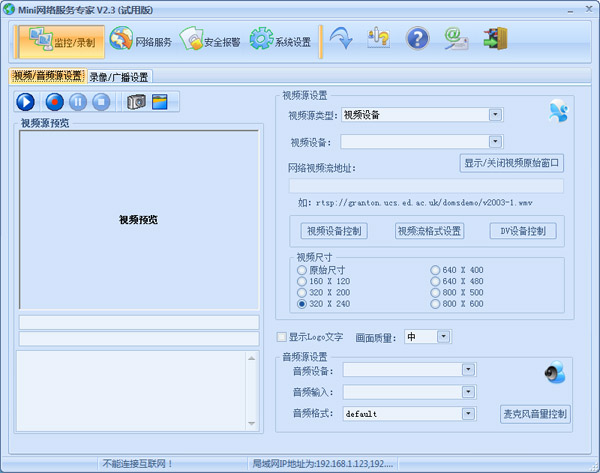Screen dimensions: 600x473
Task: Open the 系统设置 gear toolbar button
Action: [280, 41]
